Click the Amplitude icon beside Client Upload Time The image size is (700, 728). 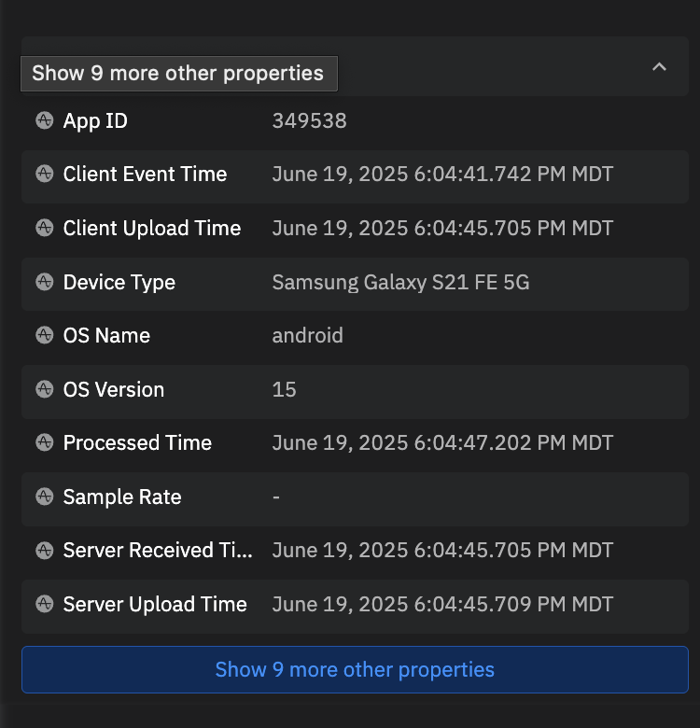coord(44,228)
